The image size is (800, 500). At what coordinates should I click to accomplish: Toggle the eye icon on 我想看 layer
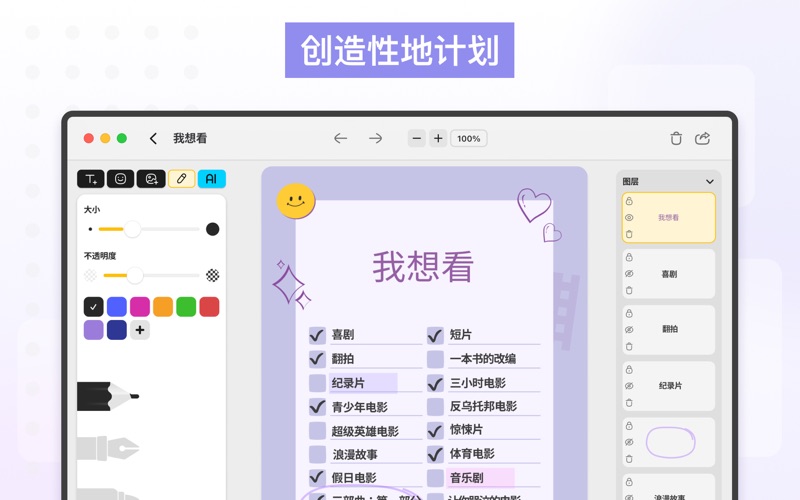coord(629,218)
